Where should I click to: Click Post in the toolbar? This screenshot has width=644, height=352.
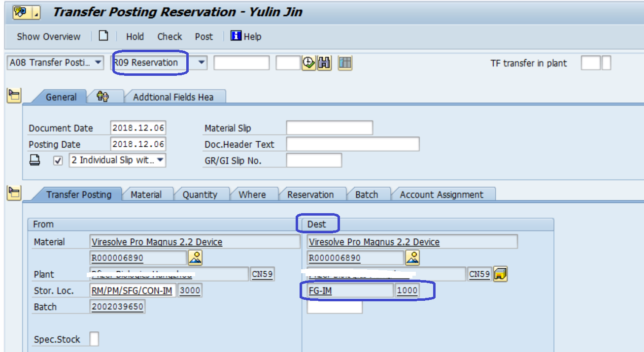pyautogui.click(x=203, y=36)
